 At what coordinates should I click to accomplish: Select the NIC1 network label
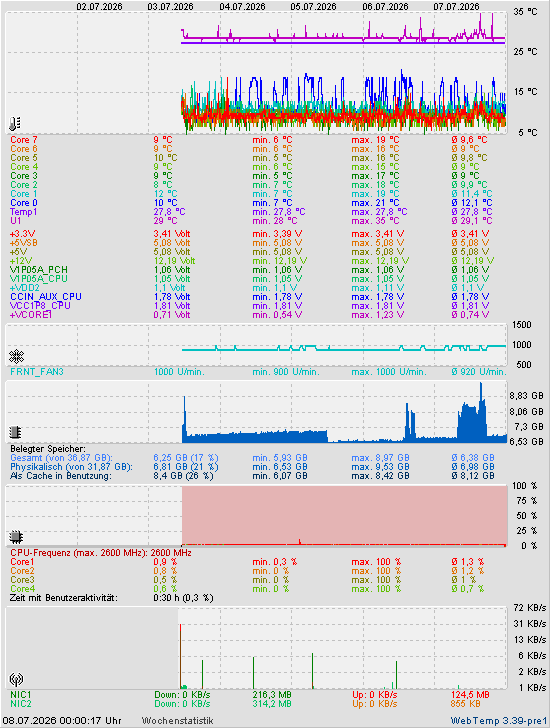coord(21,695)
